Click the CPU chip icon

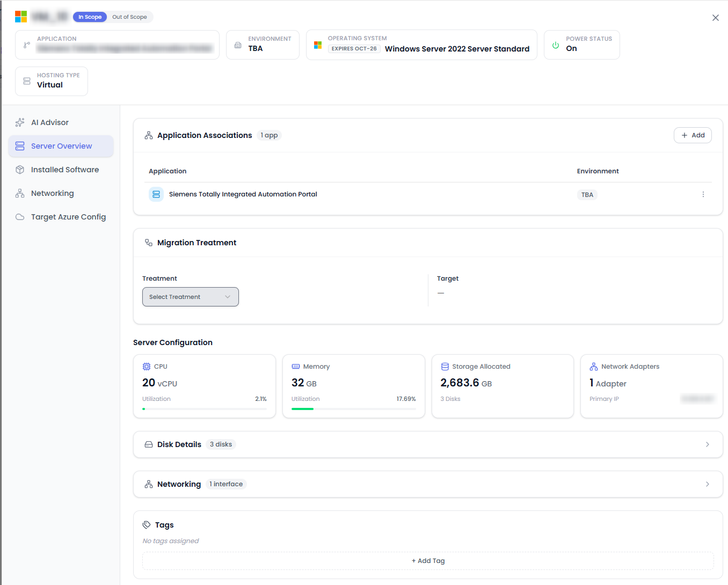click(147, 367)
